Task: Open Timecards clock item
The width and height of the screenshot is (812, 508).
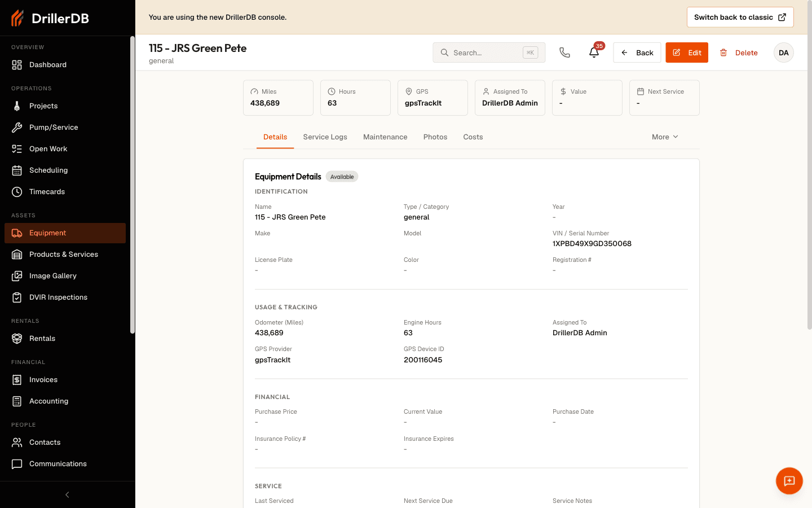Action: click(65, 192)
